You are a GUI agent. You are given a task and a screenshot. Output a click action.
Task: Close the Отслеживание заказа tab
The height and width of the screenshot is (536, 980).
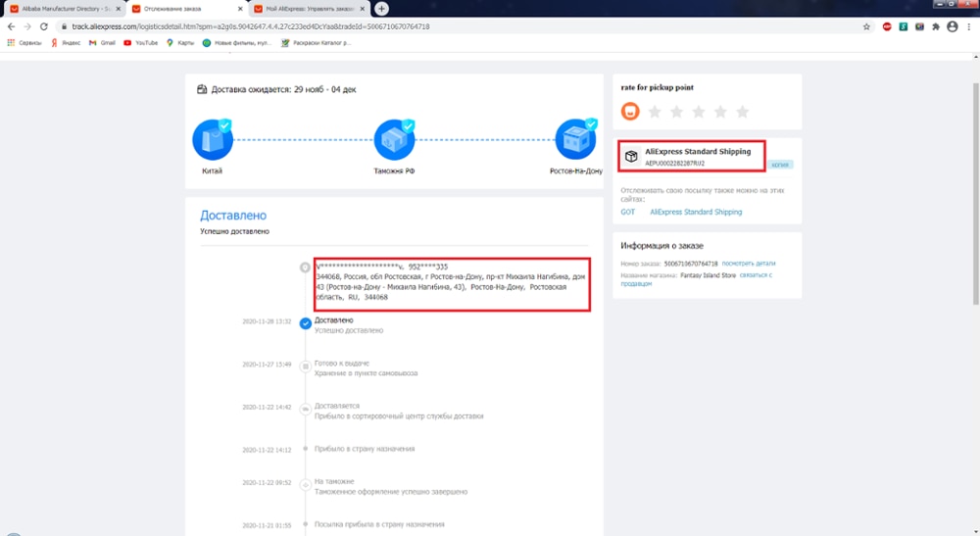pos(241,9)
